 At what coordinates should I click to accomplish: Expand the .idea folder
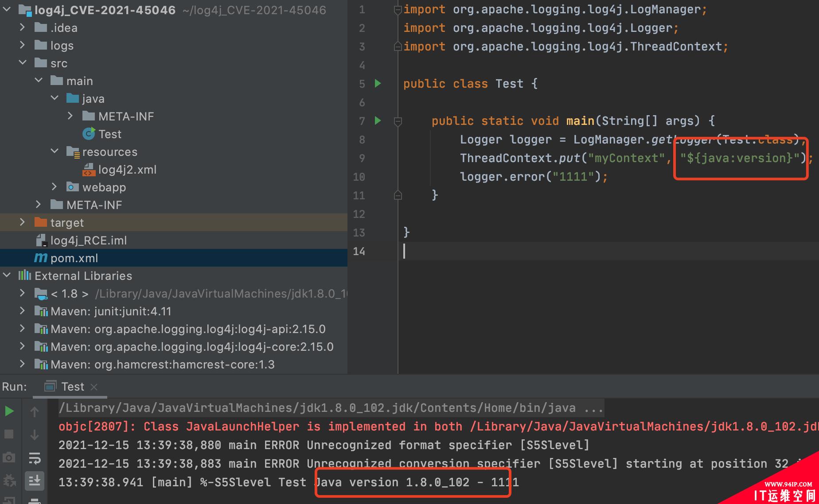[22, 27]
